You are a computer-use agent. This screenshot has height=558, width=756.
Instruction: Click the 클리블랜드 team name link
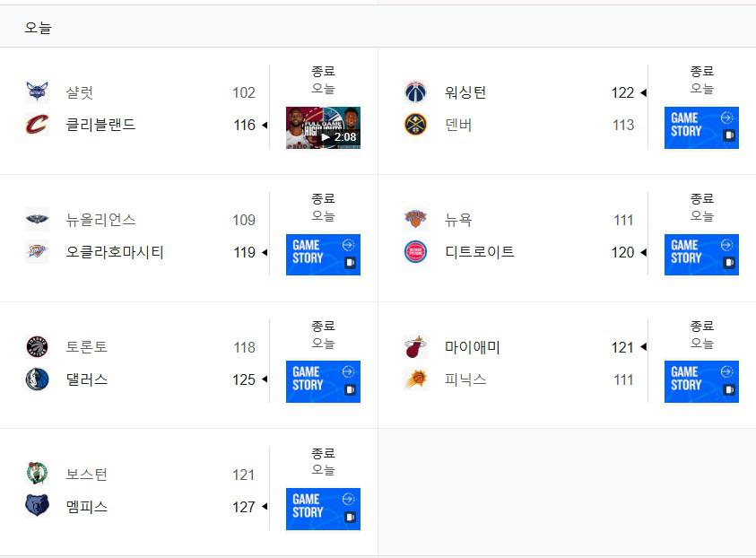(x=100, y=125)
